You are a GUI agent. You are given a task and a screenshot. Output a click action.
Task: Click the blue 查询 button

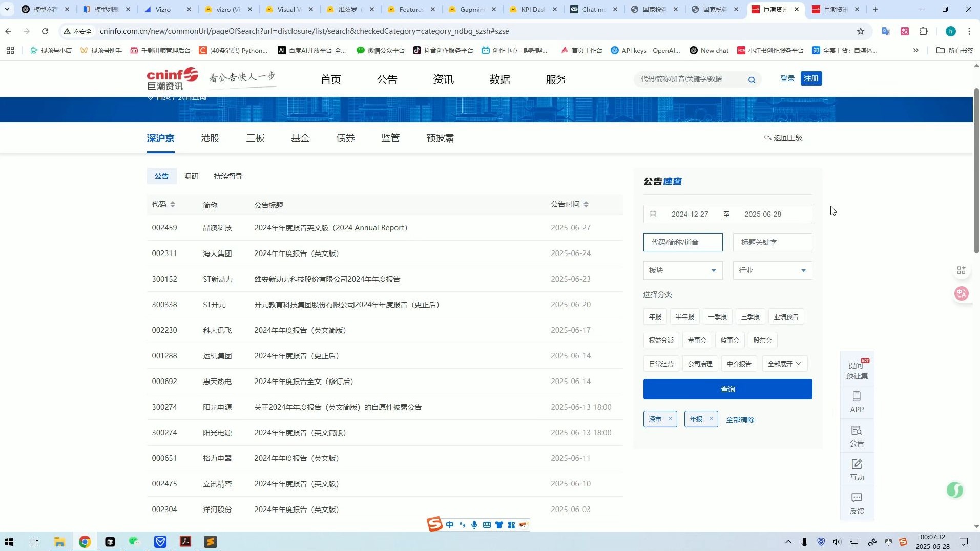tap(727, 389)
